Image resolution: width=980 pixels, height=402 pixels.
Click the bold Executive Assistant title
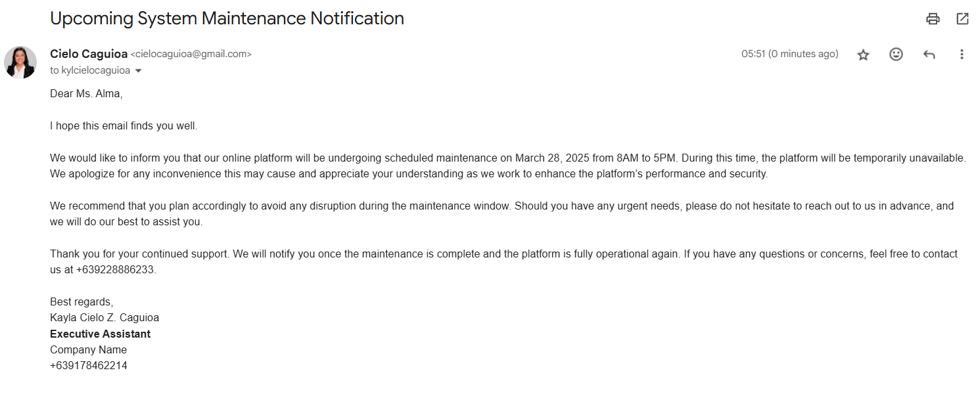click(100, 334)
